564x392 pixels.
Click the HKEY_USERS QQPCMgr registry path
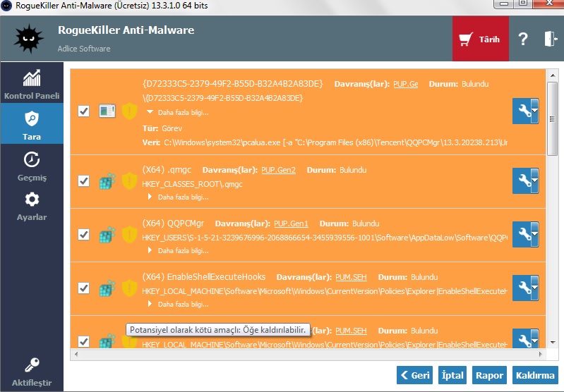tap(325, 238)
